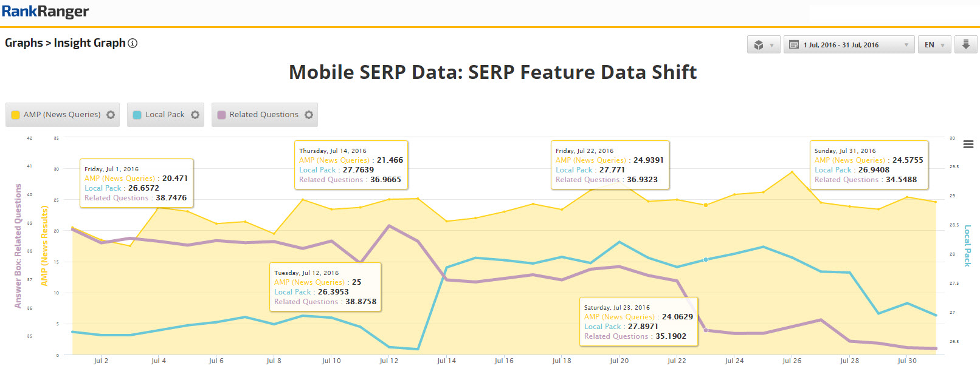Click the Insight Graph info icon

pos(133,43)
